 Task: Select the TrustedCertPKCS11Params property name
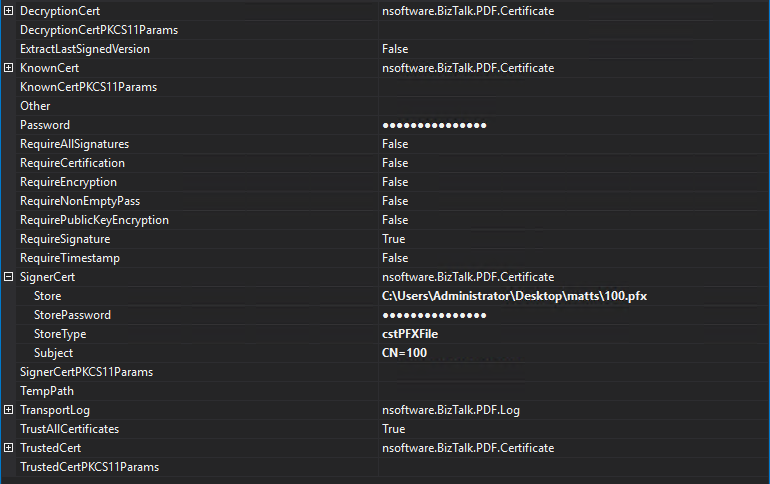coord(89,467)
